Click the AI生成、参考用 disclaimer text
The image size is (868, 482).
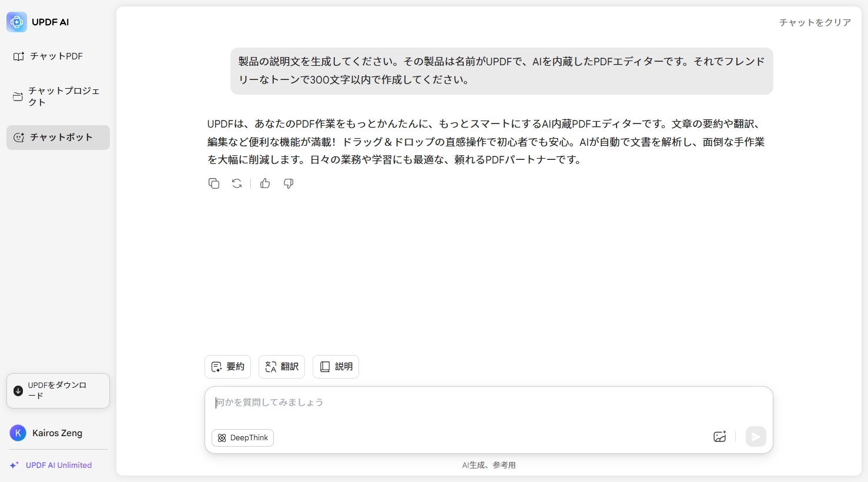(x=489, y=465)
